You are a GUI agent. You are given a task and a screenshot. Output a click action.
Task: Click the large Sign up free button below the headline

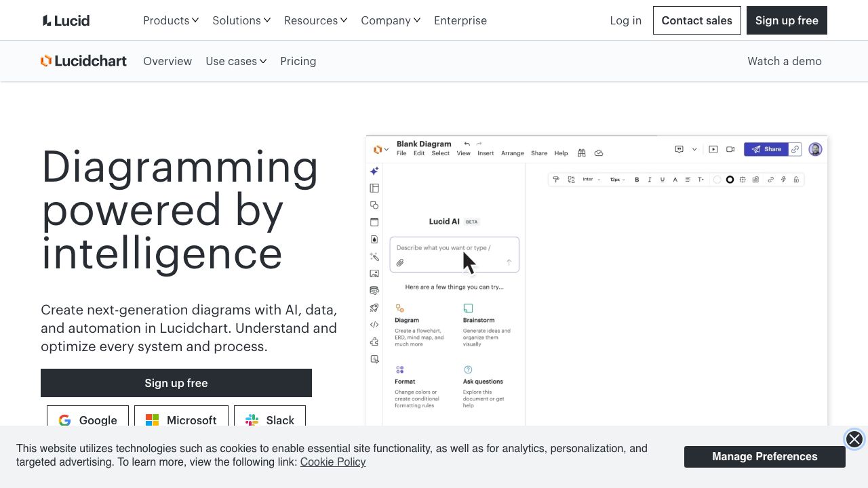[176, 383]
